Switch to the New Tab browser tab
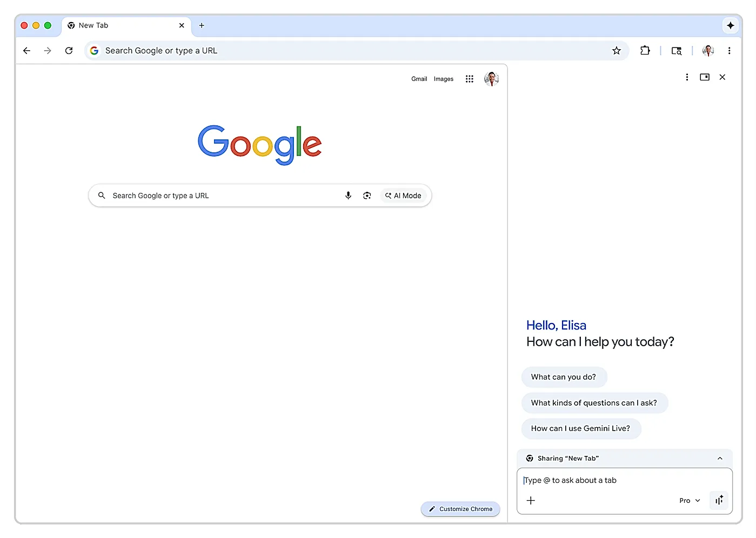Viewport: 756px width, 538px height. pyautogui.click(x=108, y=25)
